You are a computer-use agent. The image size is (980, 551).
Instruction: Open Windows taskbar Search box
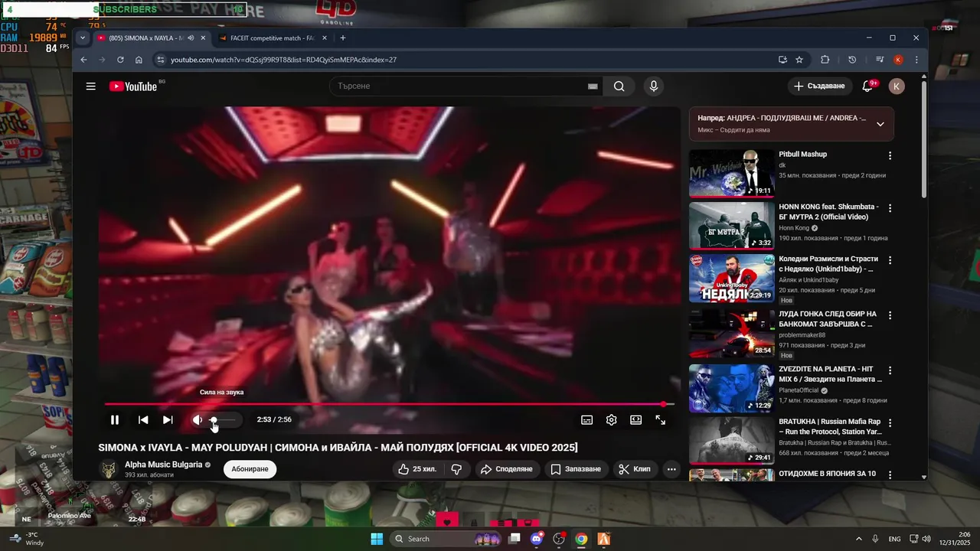446,539
